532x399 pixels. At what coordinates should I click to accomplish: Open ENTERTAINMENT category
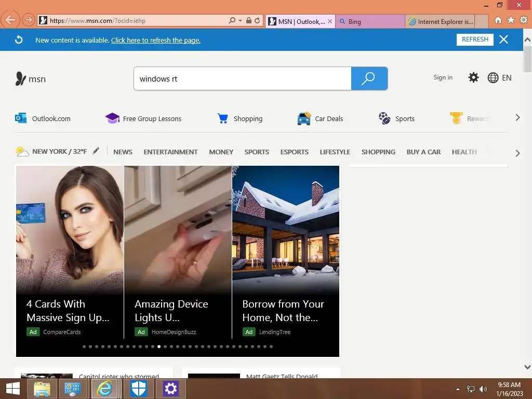pyautogui.click(x=170, y=152)
